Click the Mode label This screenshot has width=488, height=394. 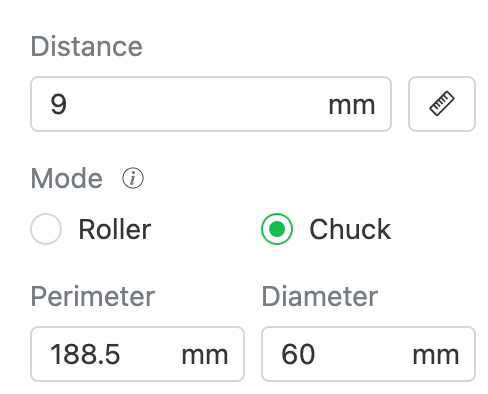tap(67, 178)
